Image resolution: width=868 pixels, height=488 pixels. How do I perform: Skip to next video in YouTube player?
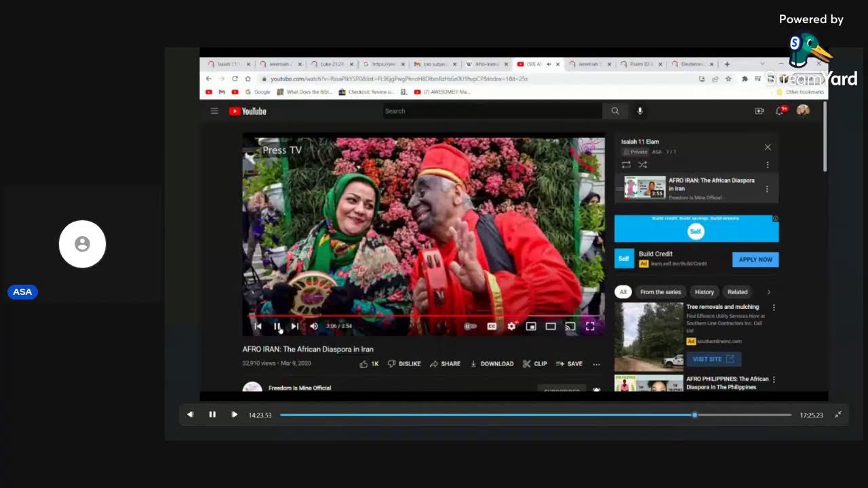coord(295,326)
